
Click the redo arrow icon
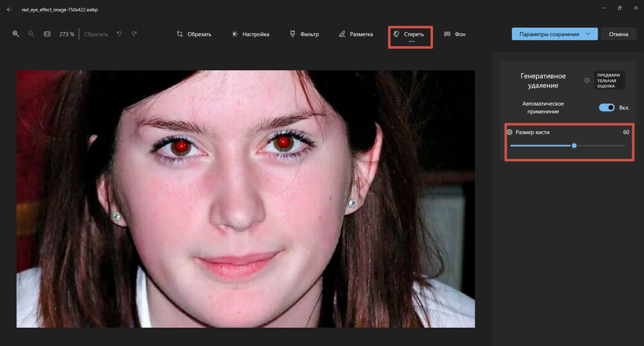(135, 34)
